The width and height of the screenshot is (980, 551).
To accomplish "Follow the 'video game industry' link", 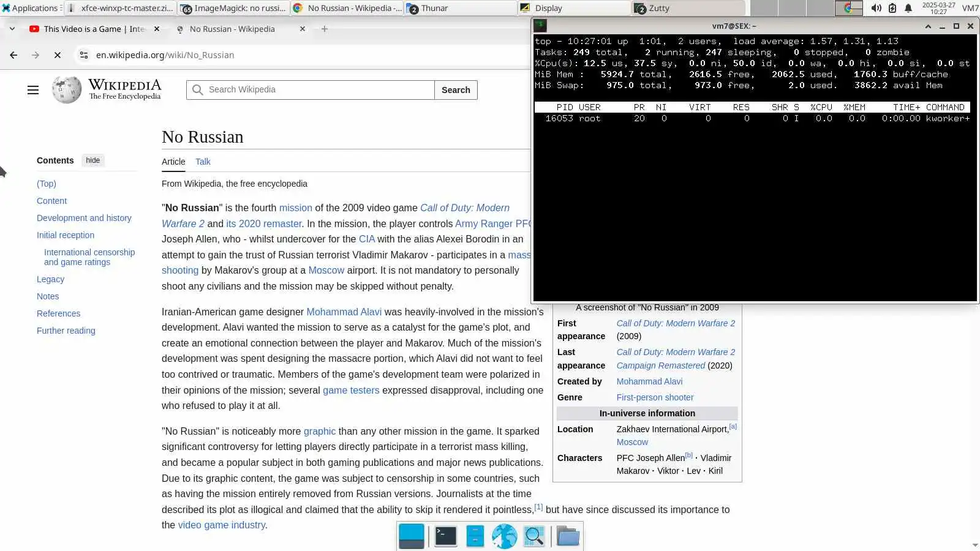I will point(222,525).
